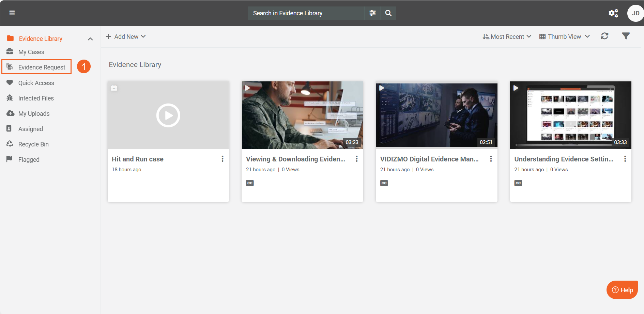Viewport: 644px width, 314px height.
Task: Open options menu for Hit and Run case
Action: 223,159
